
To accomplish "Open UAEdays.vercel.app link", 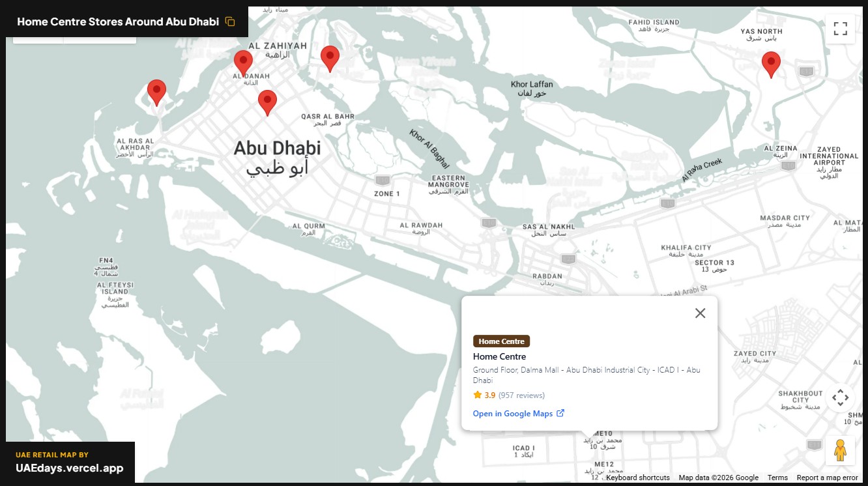I will (70, 468).
